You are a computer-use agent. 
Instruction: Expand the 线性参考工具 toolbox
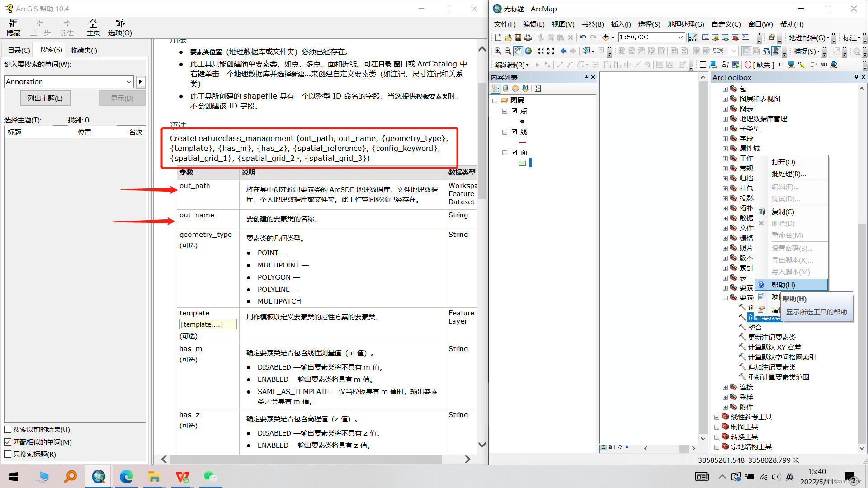point(717,417)
